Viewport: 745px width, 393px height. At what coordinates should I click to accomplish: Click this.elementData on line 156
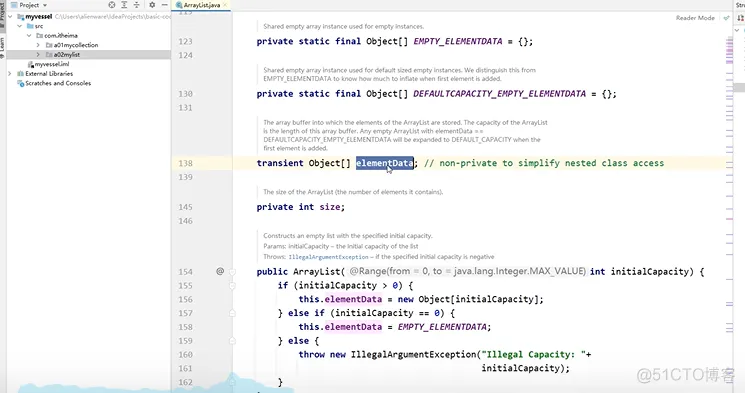pyautogui.click(x=340, y=299)
